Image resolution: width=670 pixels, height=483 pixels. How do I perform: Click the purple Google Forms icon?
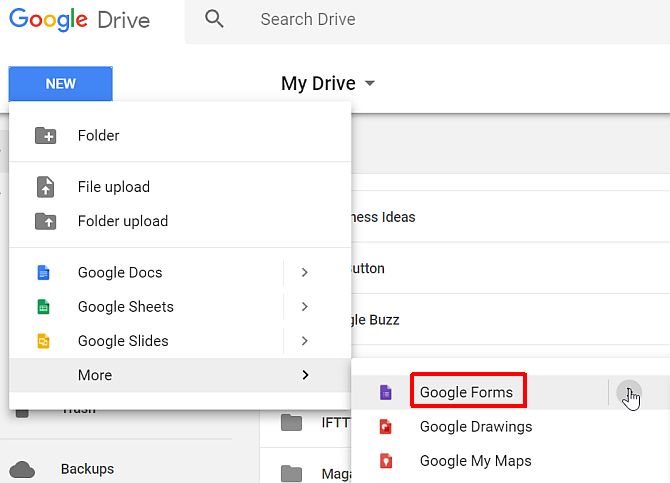pyautogui.click(x=386, y=392)
